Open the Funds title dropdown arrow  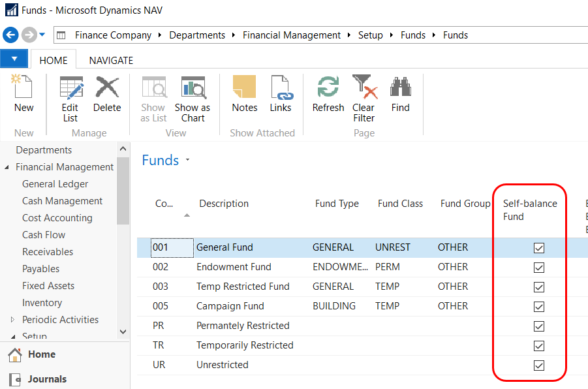coord(188,161)
